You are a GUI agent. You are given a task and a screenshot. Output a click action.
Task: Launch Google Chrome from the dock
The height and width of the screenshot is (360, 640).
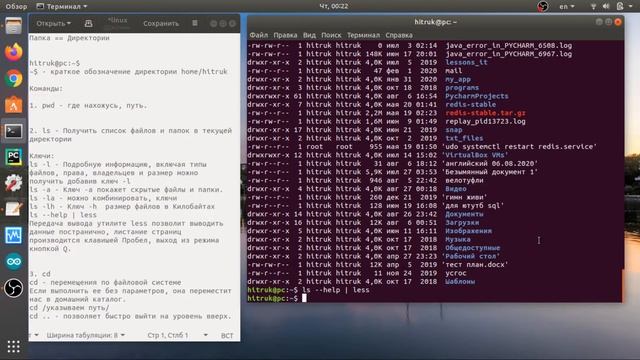click(13, 78)
